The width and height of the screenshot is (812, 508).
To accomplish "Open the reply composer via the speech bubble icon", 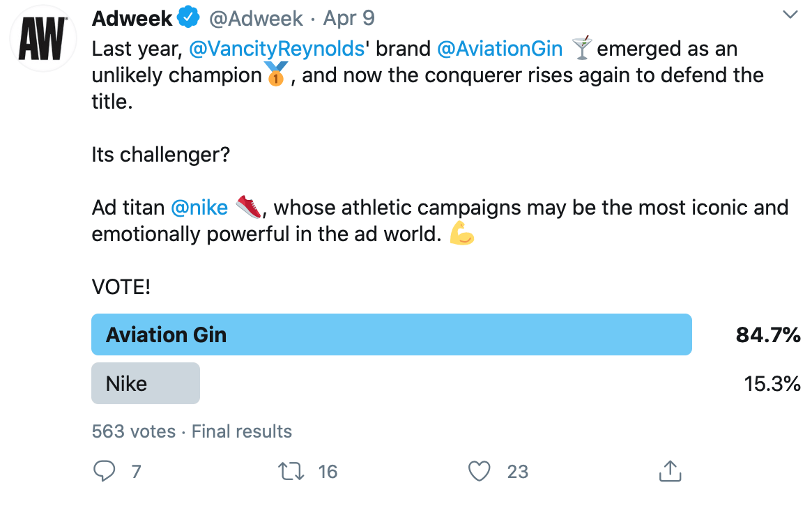I will tap(103, 472).
